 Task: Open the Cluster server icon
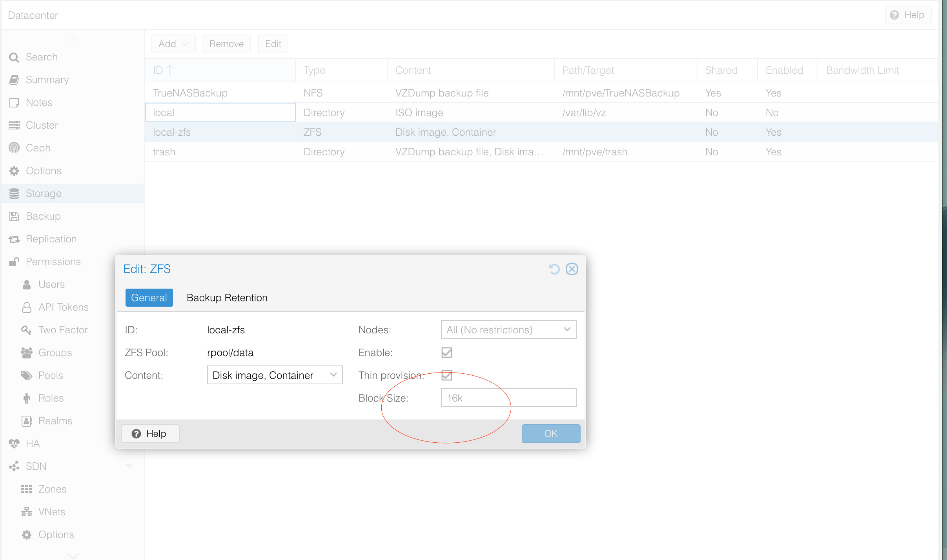[14, 125]
